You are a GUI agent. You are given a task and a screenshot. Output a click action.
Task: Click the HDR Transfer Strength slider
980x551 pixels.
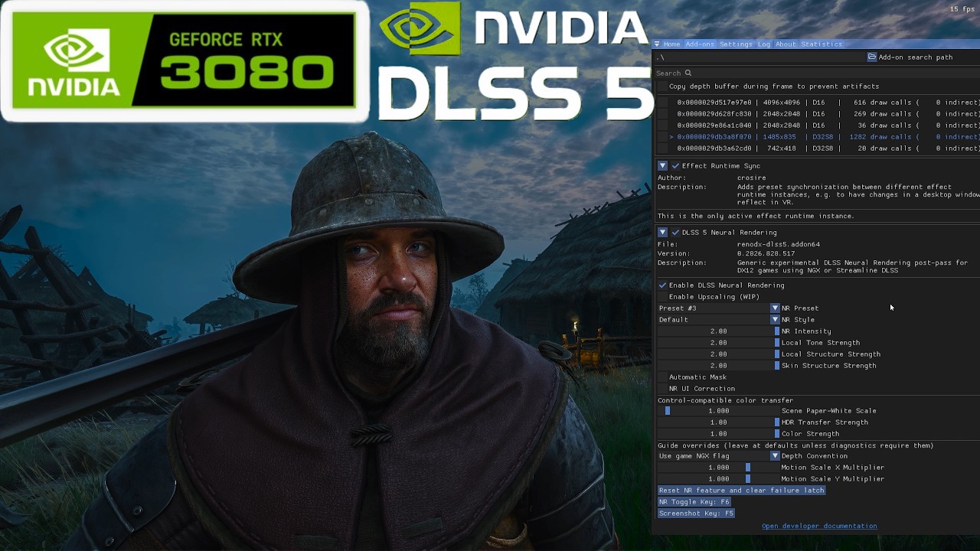pyautogui.click(x=718, y=422)
